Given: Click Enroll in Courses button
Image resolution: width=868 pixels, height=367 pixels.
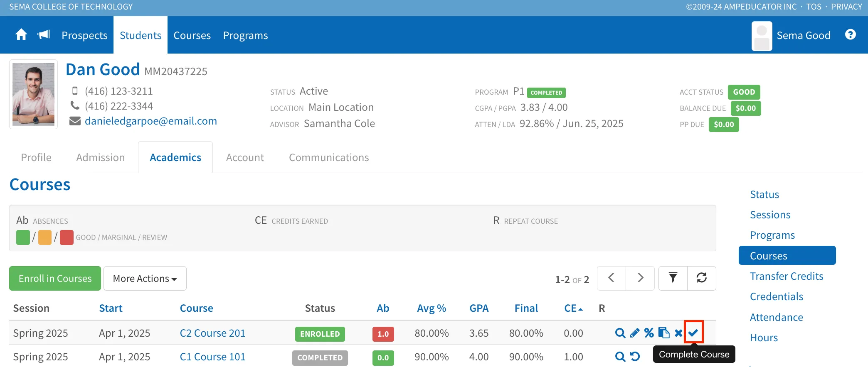Looking at the screenshot, I should pyautogui.click(x=55, y=278).
